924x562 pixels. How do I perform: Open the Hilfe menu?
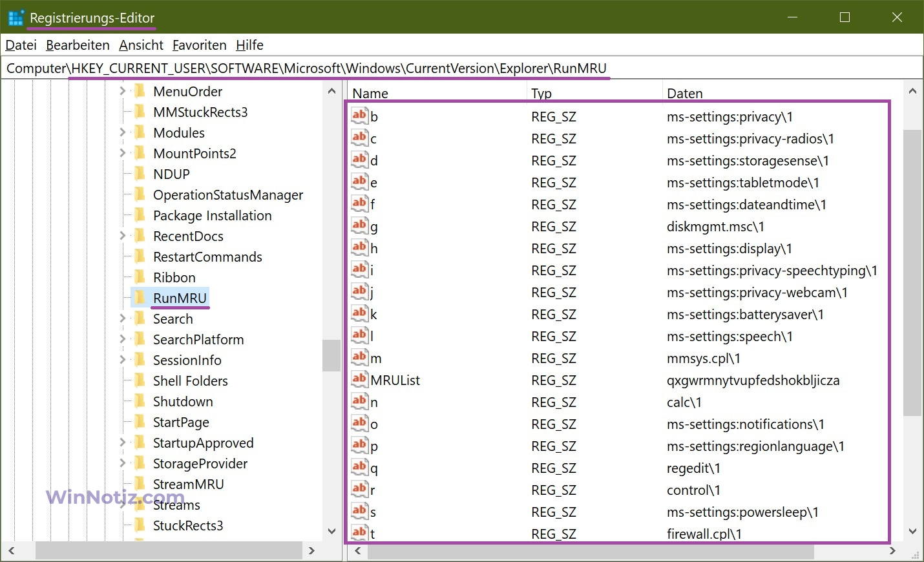(249, 45)
